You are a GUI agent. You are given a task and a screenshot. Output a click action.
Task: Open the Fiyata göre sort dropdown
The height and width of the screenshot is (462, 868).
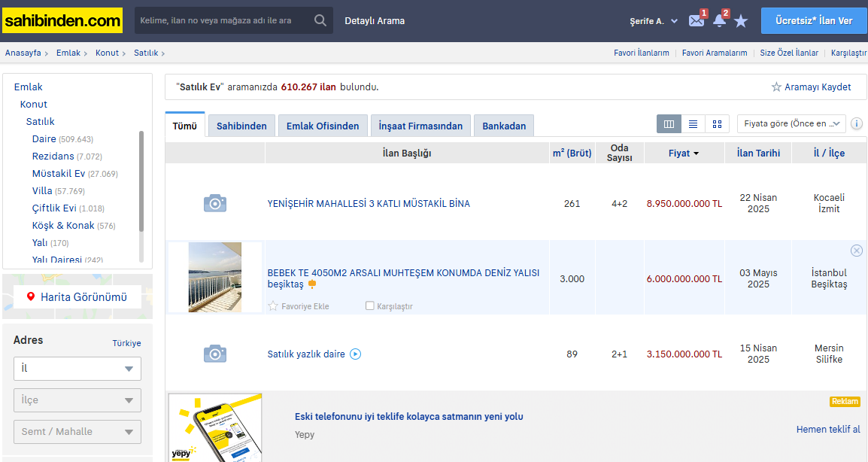(791, 124)
